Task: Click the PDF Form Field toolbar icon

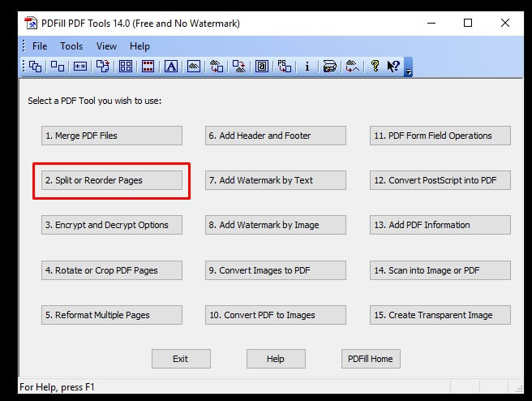Action: [x=262, y=67]
